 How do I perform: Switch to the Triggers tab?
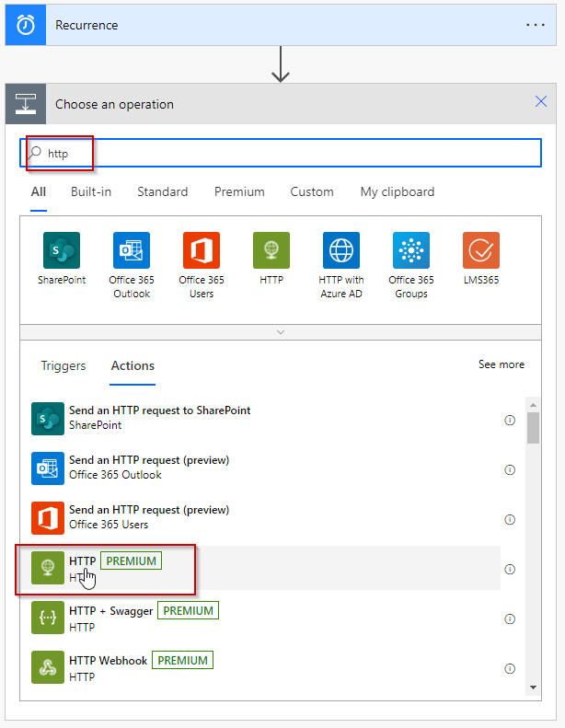pos(63,365)
